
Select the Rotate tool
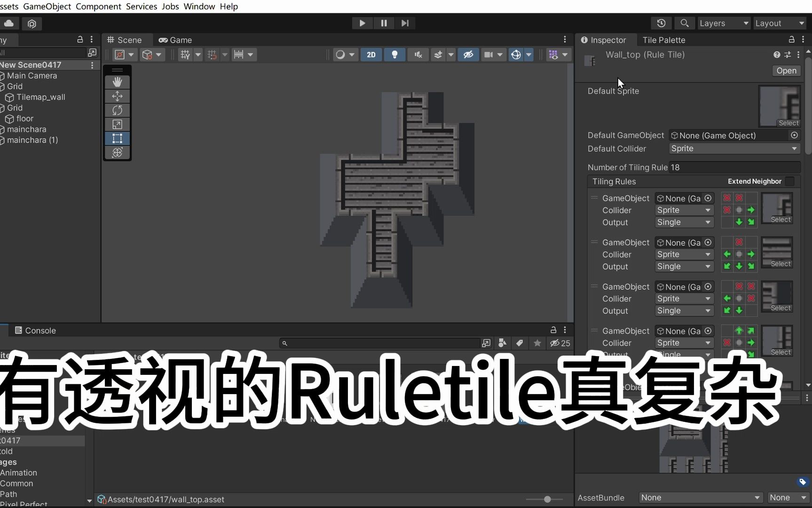click(117, 110)
